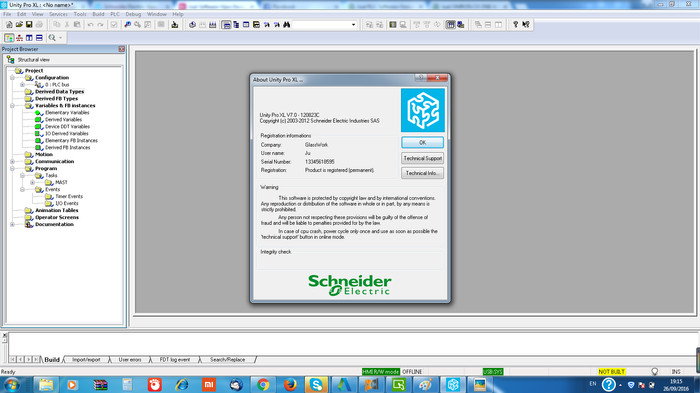Open the Build menu
Screen dimensions: 700x393
click(98, 14)
